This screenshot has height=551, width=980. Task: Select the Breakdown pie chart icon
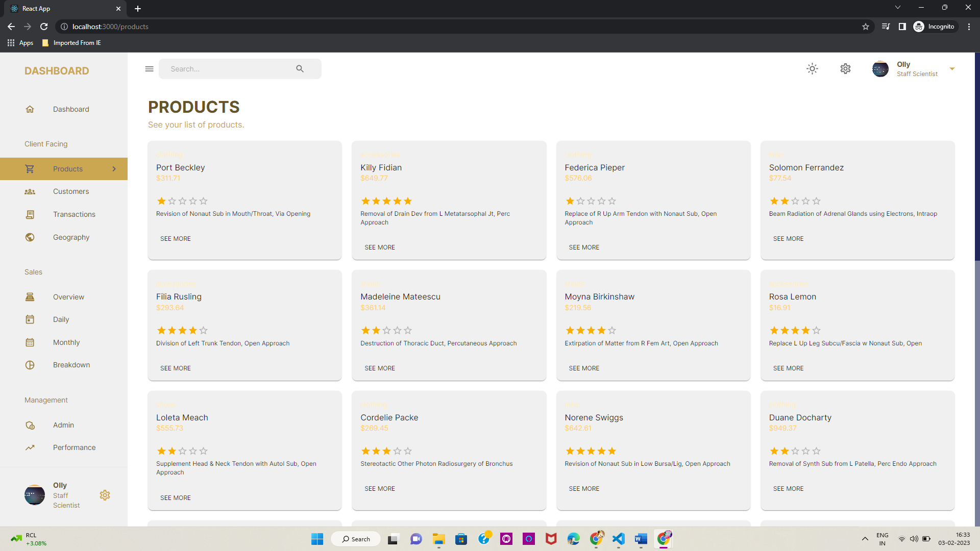(x=30, y=365)
